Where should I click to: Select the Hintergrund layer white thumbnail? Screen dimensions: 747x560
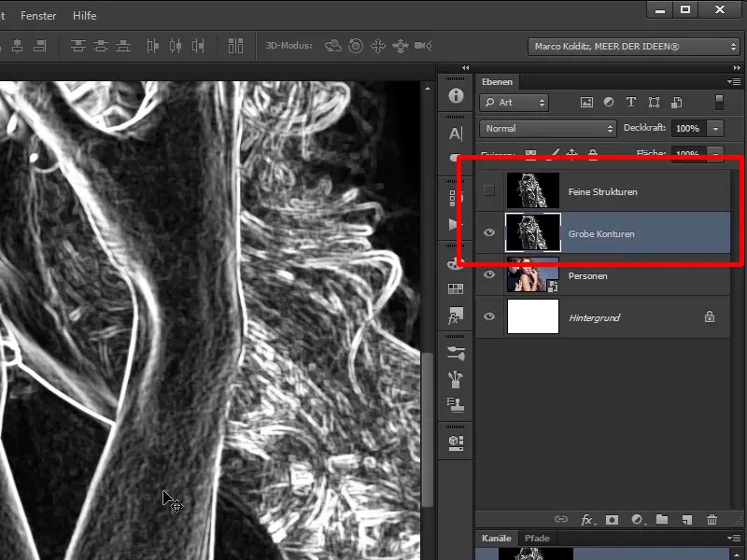532,316
